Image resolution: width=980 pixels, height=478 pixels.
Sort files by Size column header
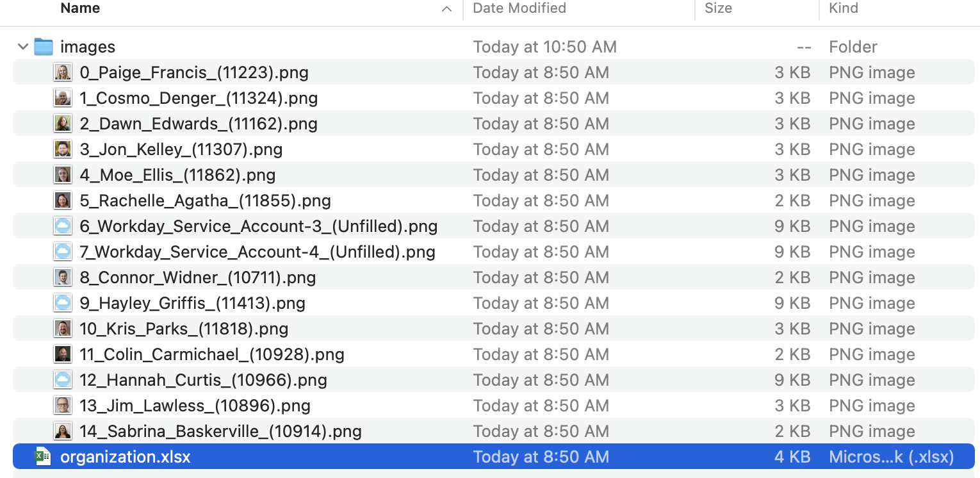718,8
